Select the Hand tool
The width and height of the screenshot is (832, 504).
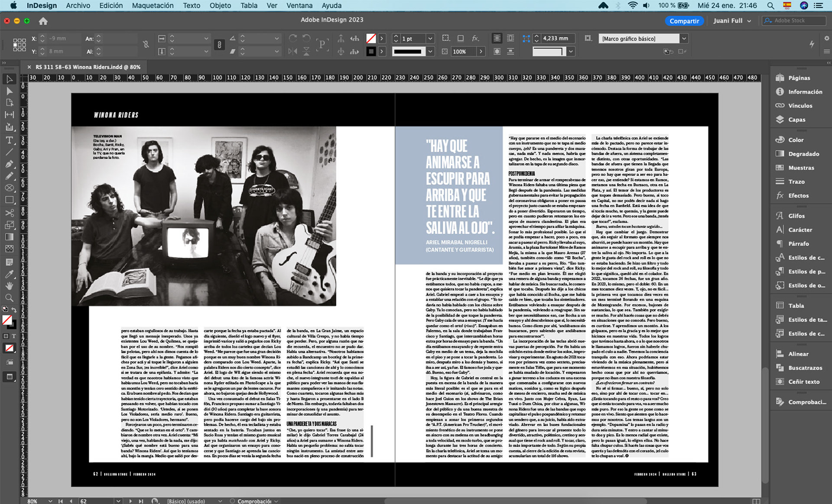point(9,286)
